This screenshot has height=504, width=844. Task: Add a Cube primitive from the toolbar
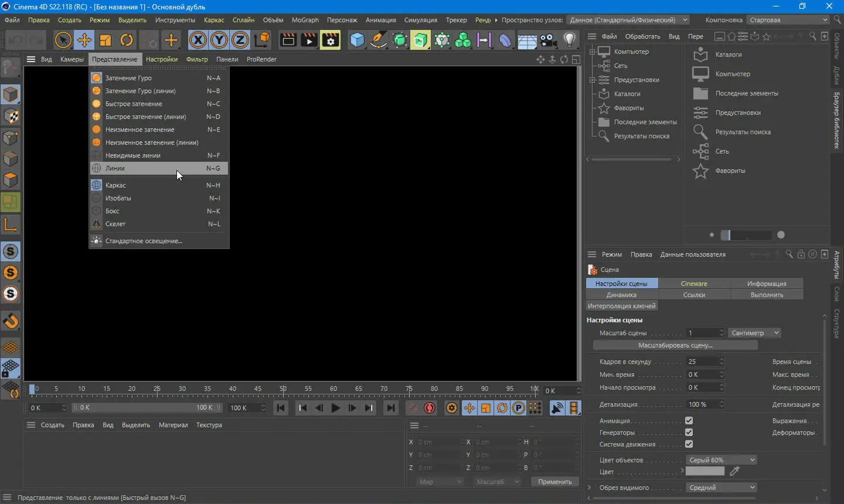pyautogui.click(x=357, y=40)
